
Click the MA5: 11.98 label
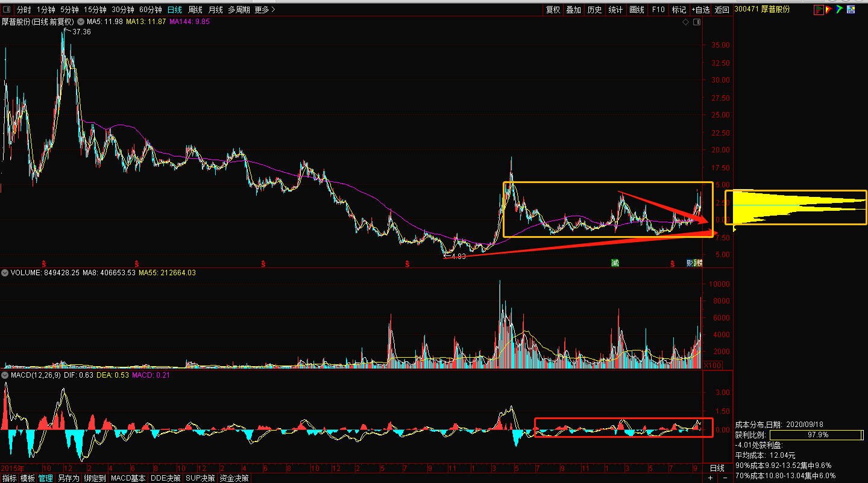(105, 22)
